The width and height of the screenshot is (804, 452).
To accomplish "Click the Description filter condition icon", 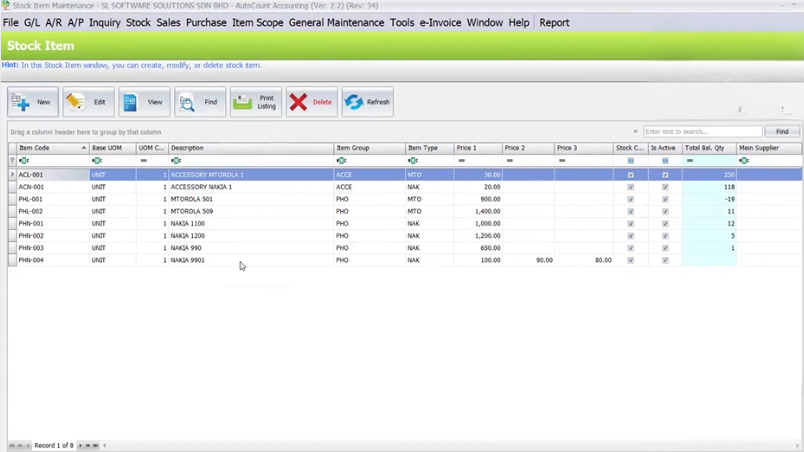I will coord(176,160).
